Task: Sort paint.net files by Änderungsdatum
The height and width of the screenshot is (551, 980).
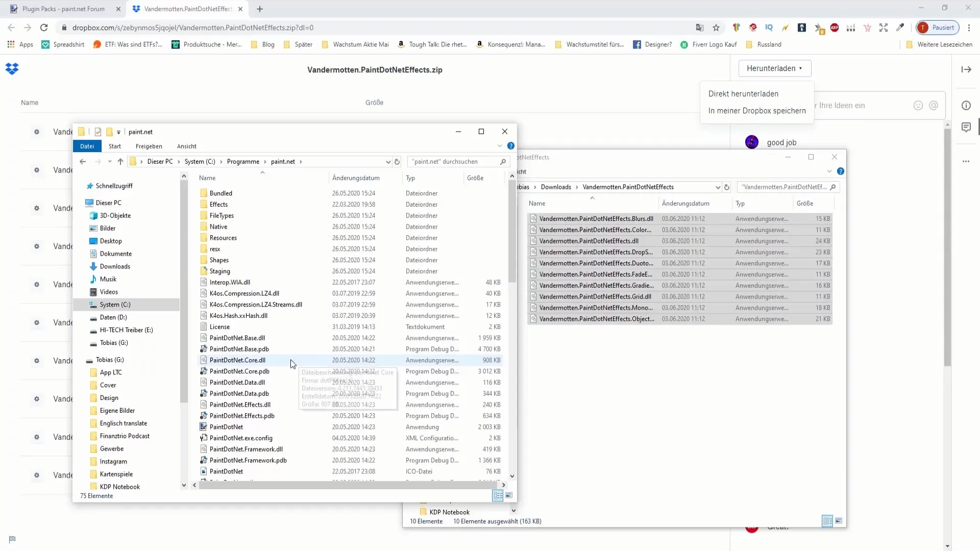Action: pyautogui.click(x=356, y=178)
